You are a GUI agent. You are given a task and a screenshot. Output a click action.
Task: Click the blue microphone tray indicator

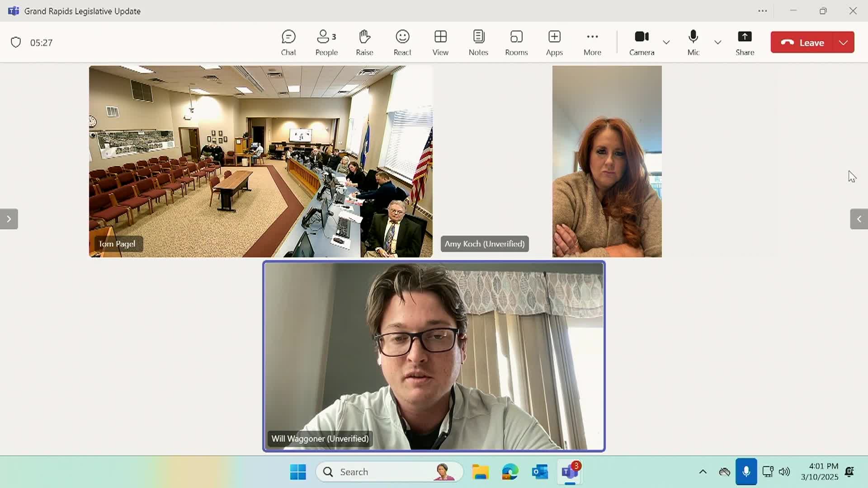746,472
